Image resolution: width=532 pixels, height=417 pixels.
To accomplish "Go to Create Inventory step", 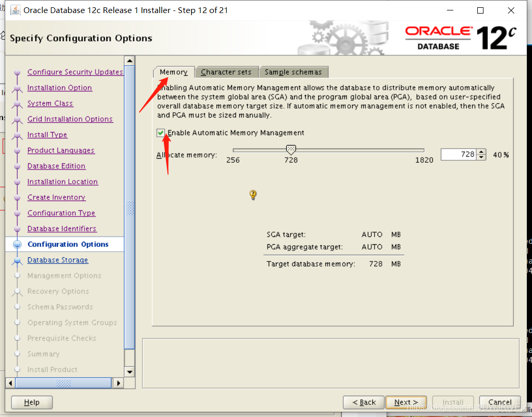I will (x=56, y=197).
